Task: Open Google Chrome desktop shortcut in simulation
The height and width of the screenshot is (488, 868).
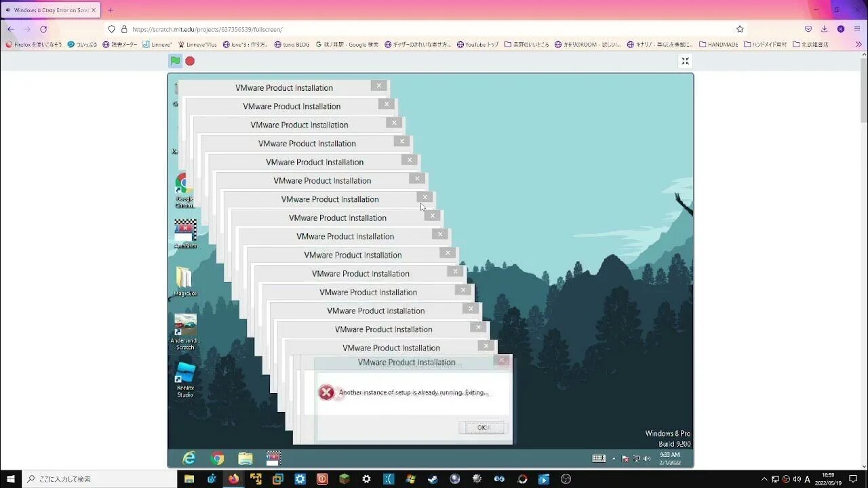Action: (184, 190)
